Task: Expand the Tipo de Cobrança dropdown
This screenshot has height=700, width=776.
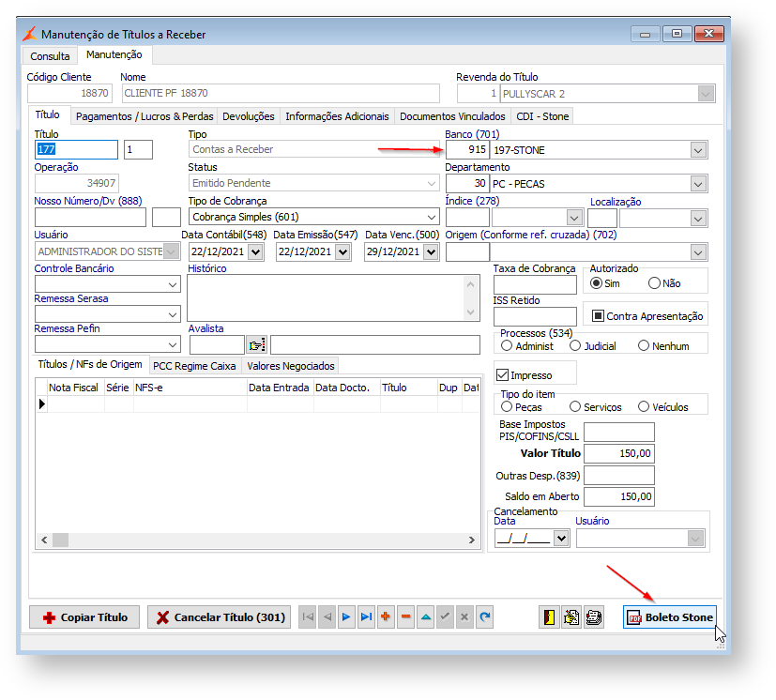Action: 431,218
